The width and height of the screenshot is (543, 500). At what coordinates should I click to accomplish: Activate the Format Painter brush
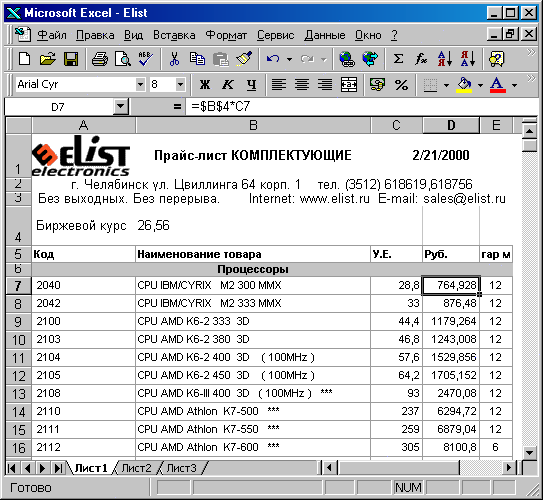coord(244,59)
